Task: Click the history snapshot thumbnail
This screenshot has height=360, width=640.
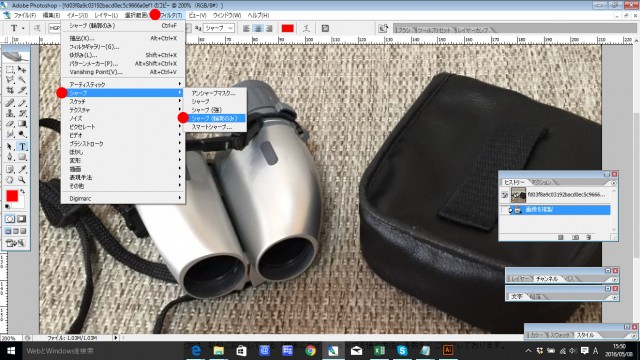Action: point(518,195)
